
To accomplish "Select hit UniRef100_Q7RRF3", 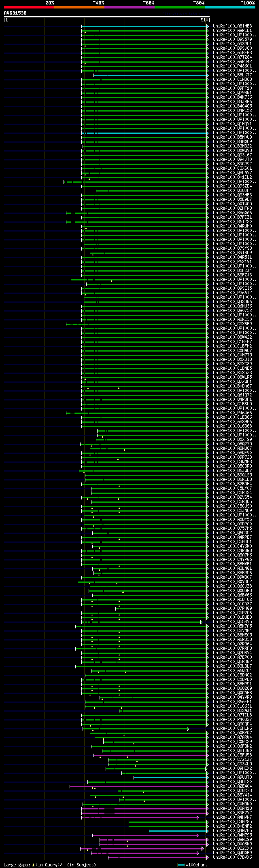I will coord(232,649).
